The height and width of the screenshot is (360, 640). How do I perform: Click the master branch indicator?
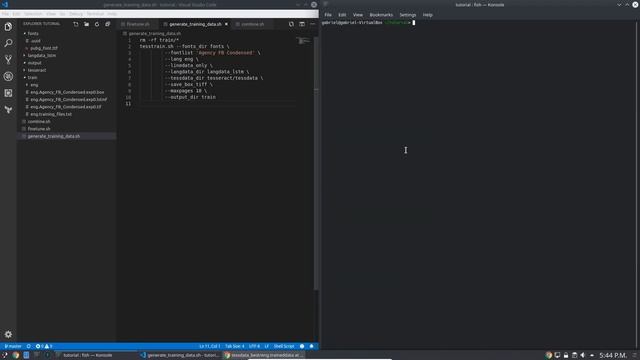(13, 346)
